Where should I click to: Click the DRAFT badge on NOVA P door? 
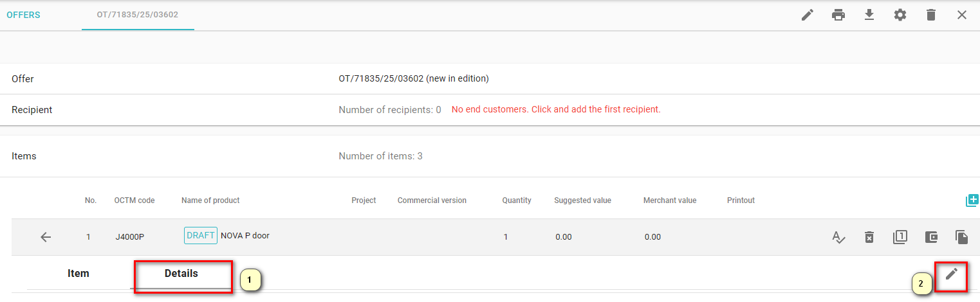[200, 236]
